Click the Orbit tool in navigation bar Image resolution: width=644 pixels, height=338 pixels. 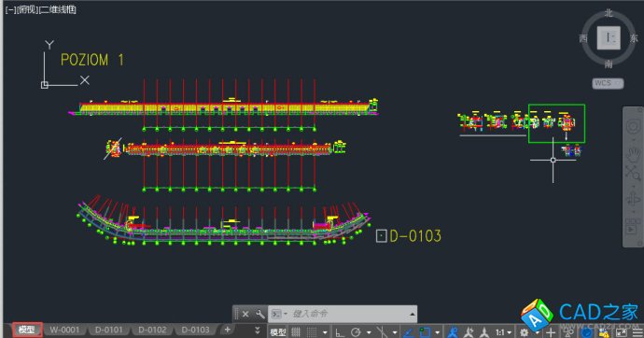tap(633, 199)
